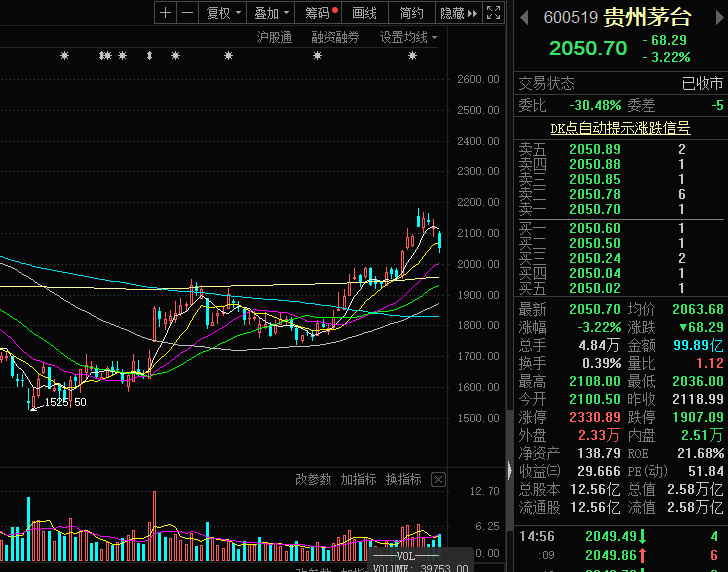728x572 pixels.
Task: Click PE(动) value 51.84
Action: 706,472
